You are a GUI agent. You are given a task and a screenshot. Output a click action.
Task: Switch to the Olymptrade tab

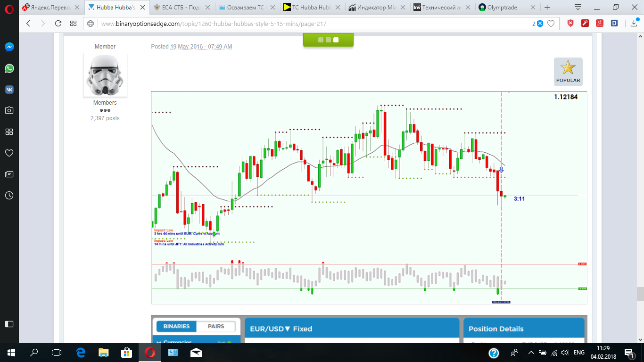pyautogui.click(x=504, y=8)
